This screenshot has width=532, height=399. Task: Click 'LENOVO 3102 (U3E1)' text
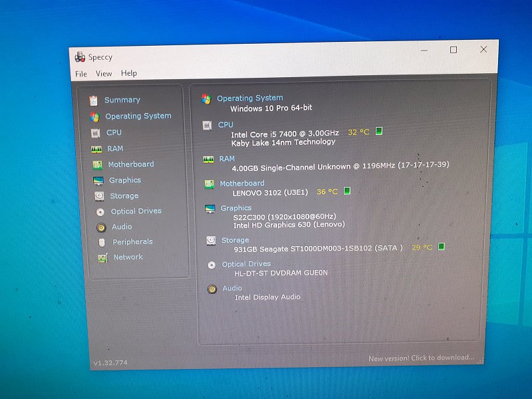[270, 193]
